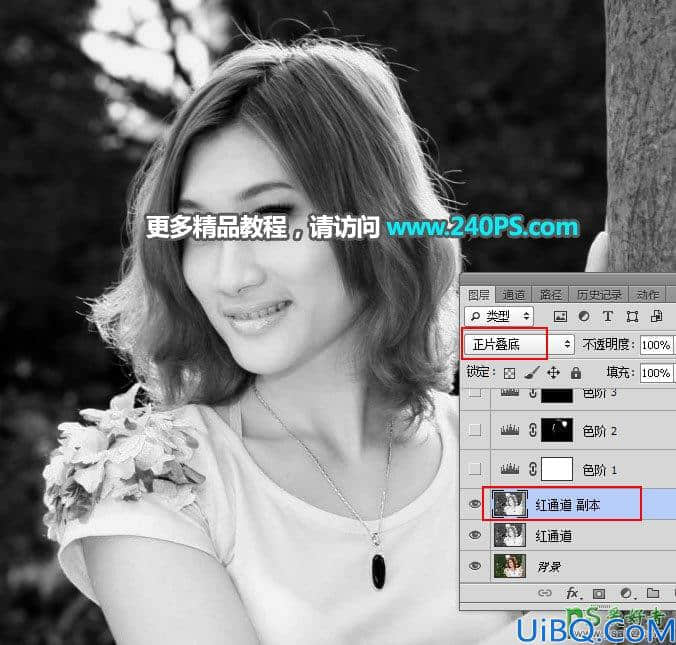The width and height of the screenshot is (676, 645).
Task: Switch to the 动作 (Actions) tab
Action: pyautogui.click(x=648, y=295)
